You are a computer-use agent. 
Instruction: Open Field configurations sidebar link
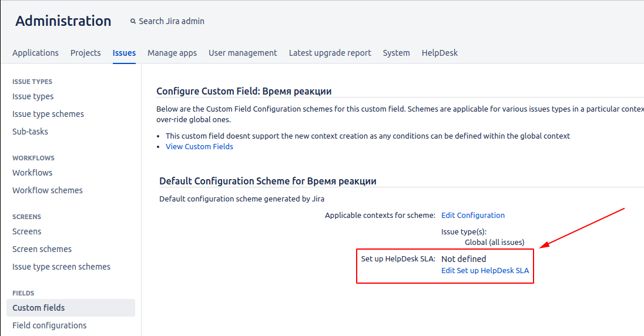point(49,326)
